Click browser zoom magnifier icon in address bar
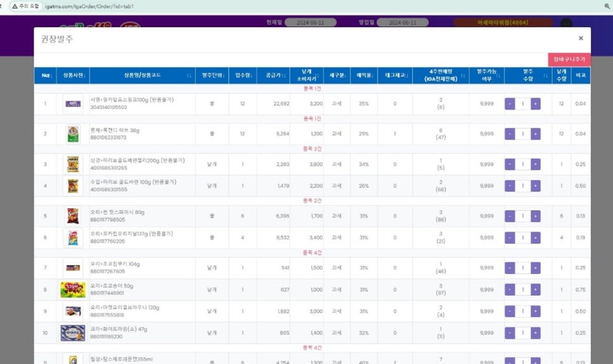The width and height of the screenshot is (613, 364). [x=607, y=6]
